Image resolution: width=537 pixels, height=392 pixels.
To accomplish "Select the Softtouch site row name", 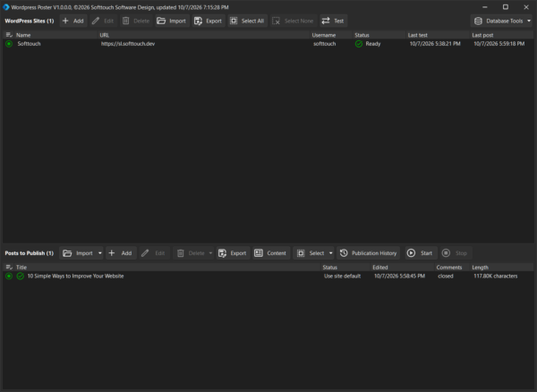I will pos(30,44).
